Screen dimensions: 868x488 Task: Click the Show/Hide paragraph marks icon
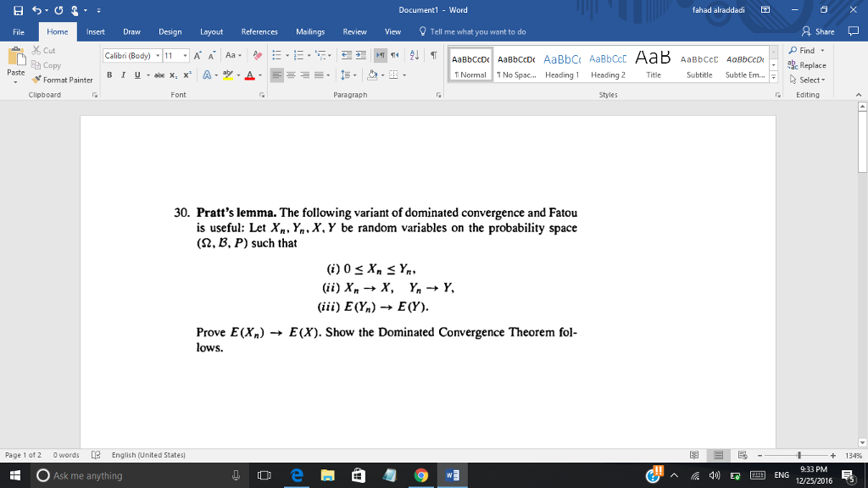click(x=433, y=54)
